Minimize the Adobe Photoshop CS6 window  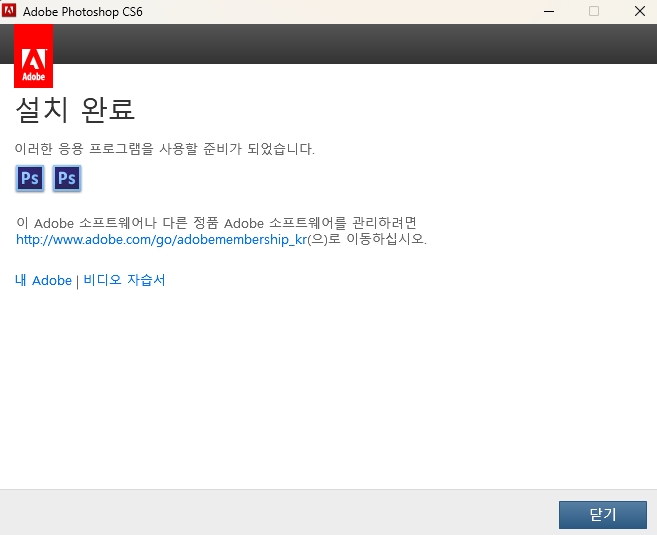click(549, 11)
